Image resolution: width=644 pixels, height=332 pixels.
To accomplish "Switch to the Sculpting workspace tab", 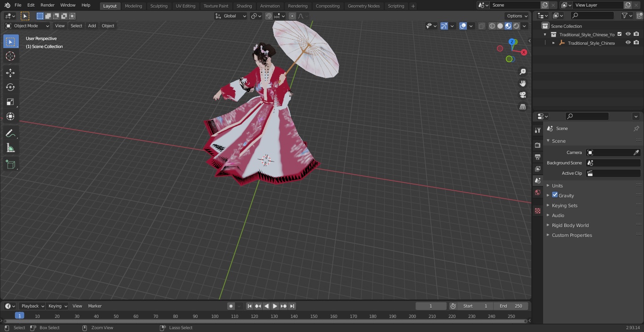I will 159,6.
